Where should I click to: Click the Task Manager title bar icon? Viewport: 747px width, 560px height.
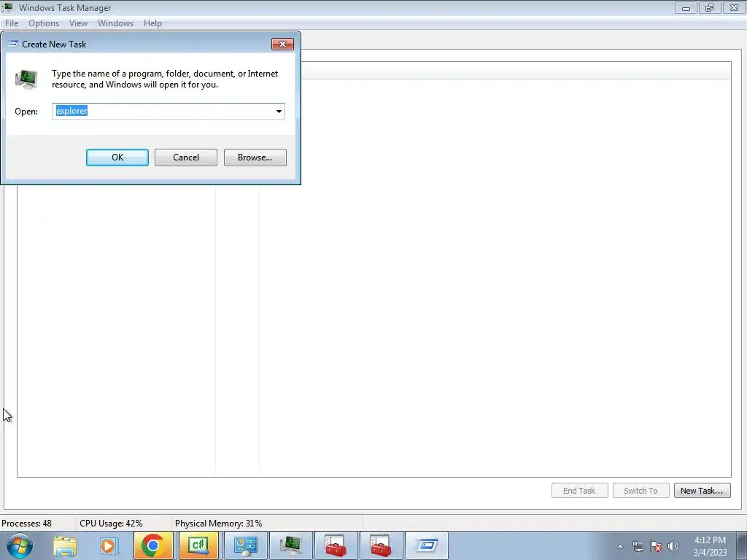[x=7, y=7]
